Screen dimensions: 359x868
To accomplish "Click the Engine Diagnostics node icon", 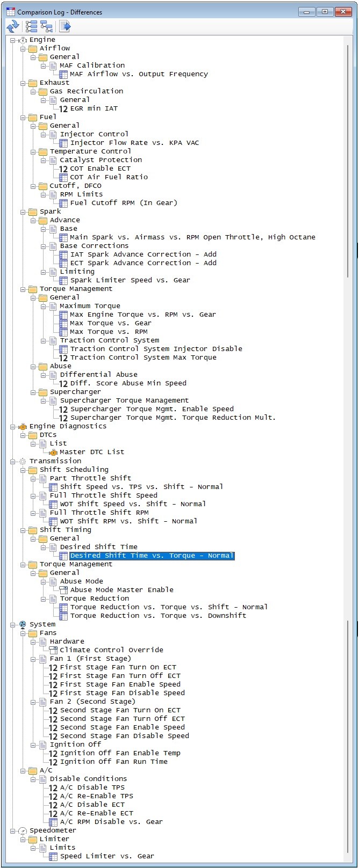I will coord(23,426).
